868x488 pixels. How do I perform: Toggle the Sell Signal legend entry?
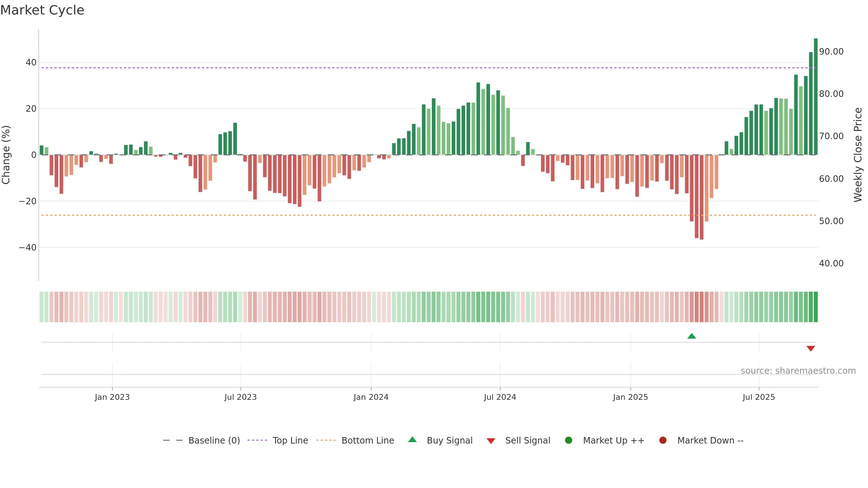[518, 440]
